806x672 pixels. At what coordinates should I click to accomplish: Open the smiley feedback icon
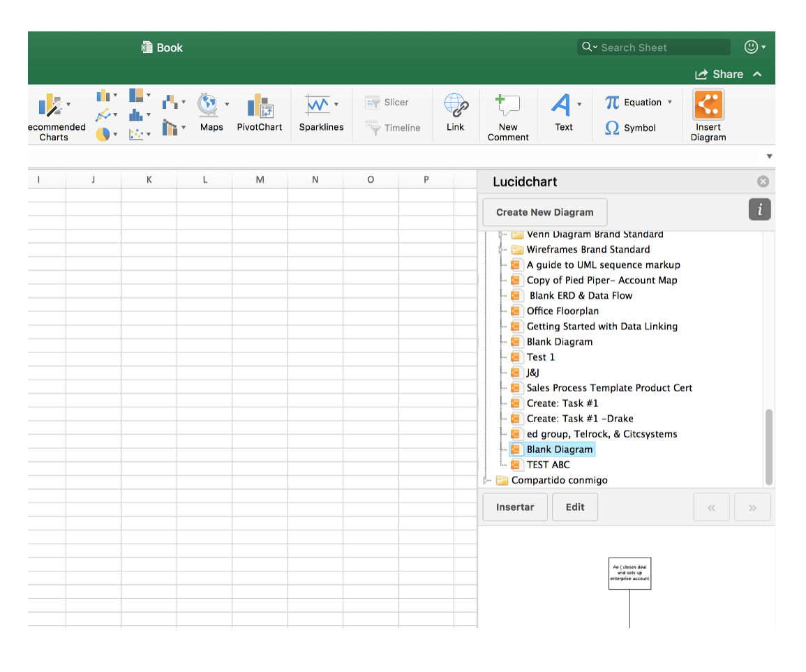pyautogui.click(x=751, y=47)
